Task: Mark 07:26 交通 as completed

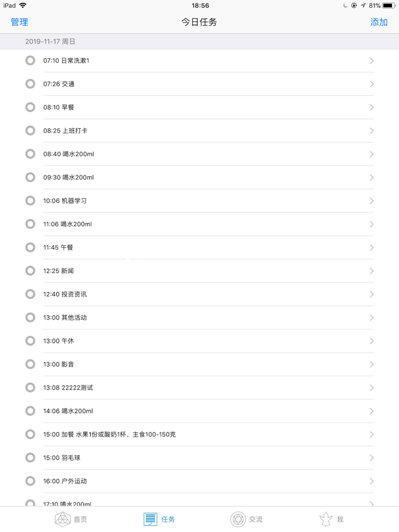Action: click(30, 84)
